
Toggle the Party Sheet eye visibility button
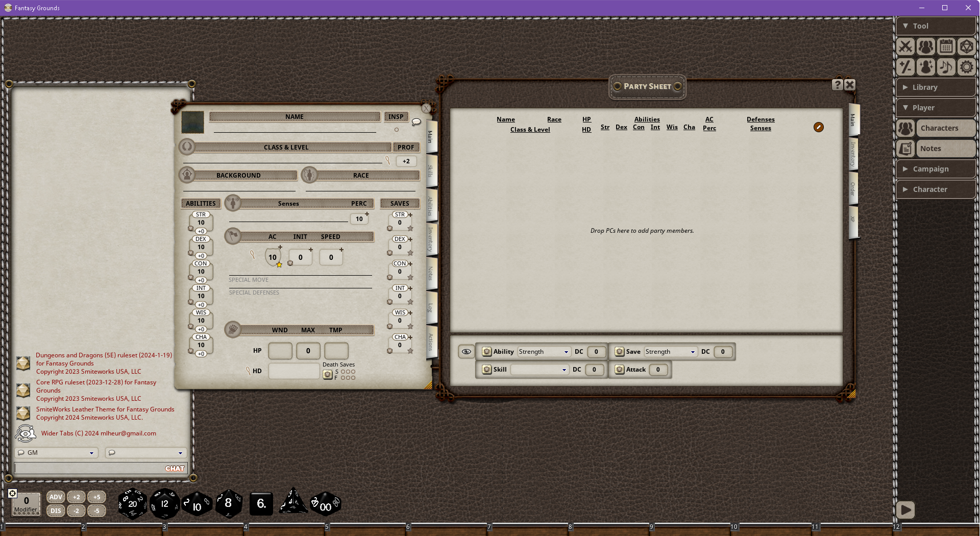[x=466, y=351]
